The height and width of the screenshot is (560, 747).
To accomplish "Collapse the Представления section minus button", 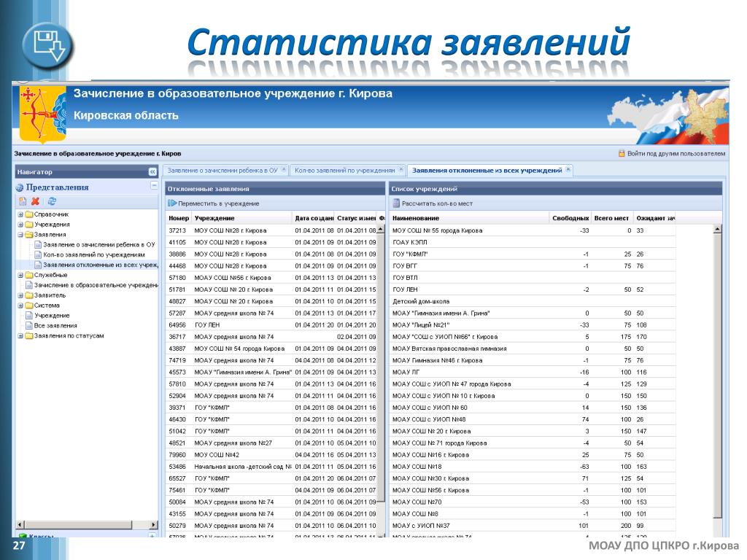I will coord(154,186).
